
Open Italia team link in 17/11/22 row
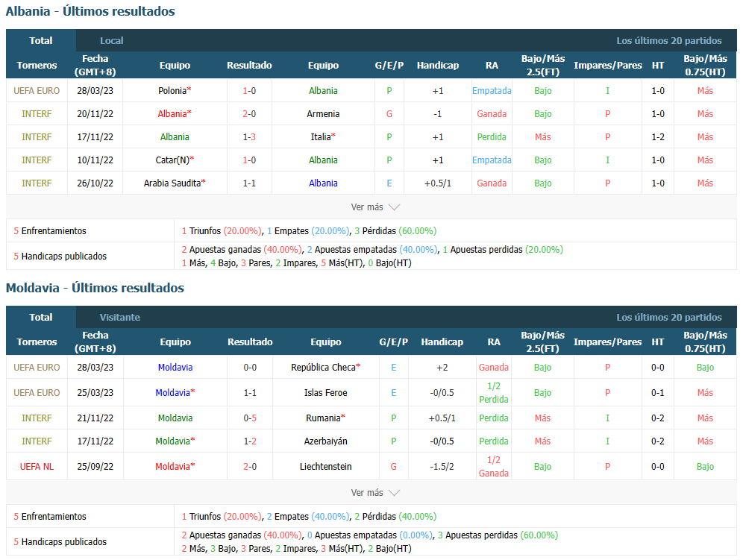click(x=323, y=137)
